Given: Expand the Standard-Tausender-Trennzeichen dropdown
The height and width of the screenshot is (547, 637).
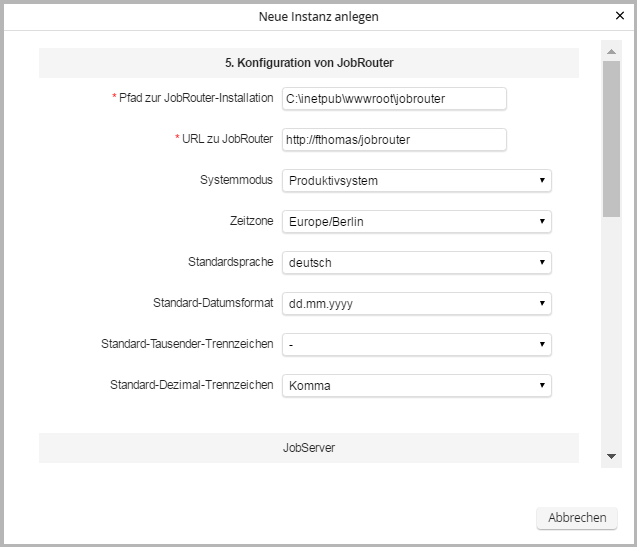Looking at the screenshot, I should [x=417, y=345].
